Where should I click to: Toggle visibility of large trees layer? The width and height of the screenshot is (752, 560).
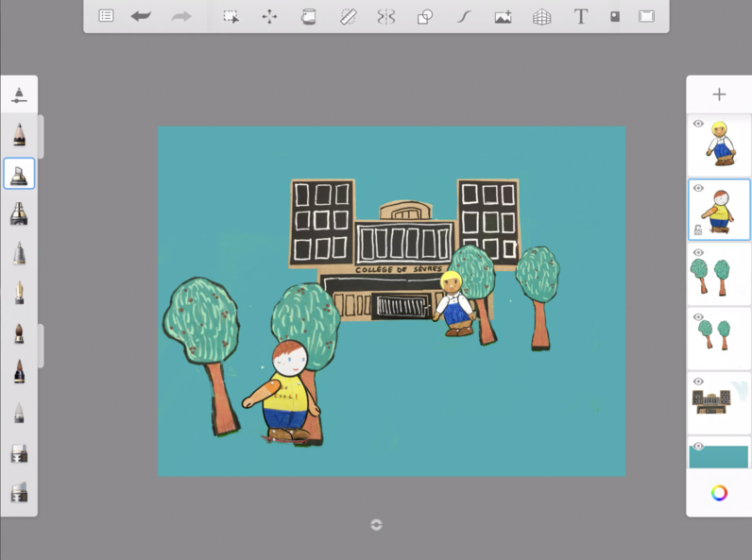698,252
